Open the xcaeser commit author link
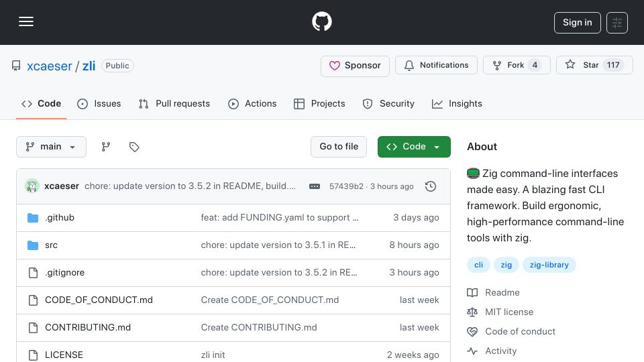Image resolution: width=644 pixels, height=362 pixels. click(62, 186)
